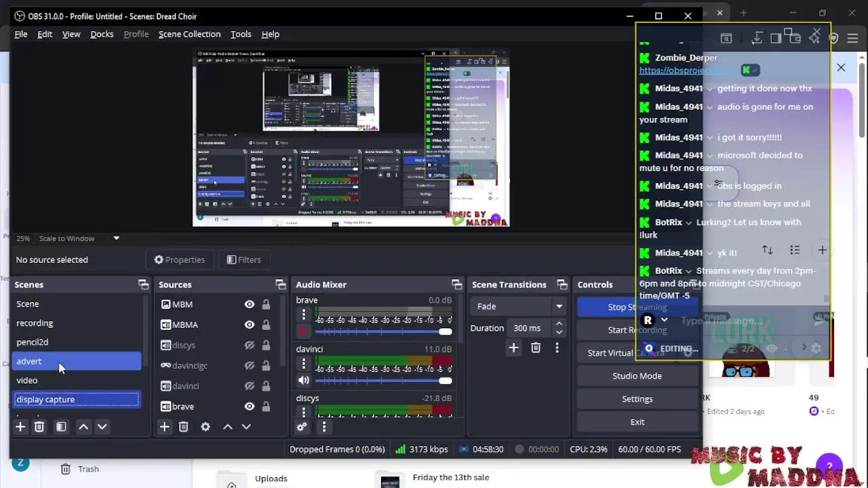Viewport: 868px width, 488px height.
Task: Unmute the brave audio source
Action: [x=303, y=331]
